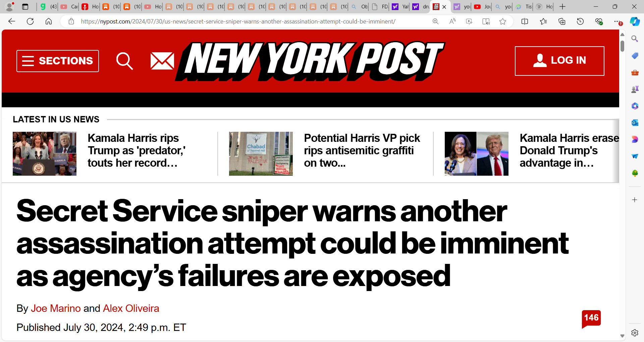This screenshot has width=644, height=342.
Task: Click the newsletter envelope icon
Action: tap(162, 61)
